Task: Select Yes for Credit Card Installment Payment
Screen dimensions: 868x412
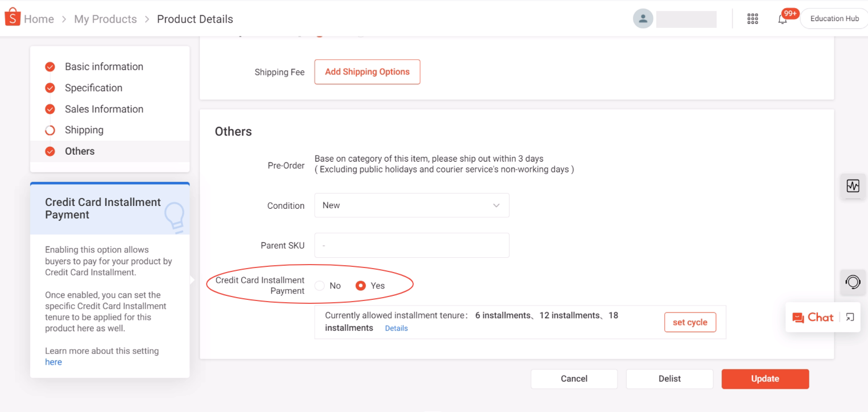Action: 360,286
